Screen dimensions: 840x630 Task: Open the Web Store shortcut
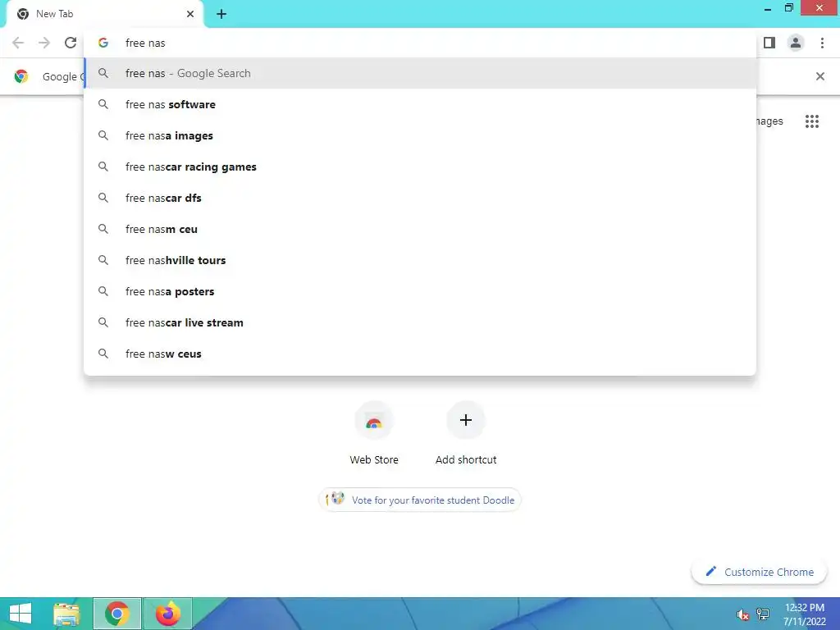tap(374, 433)
